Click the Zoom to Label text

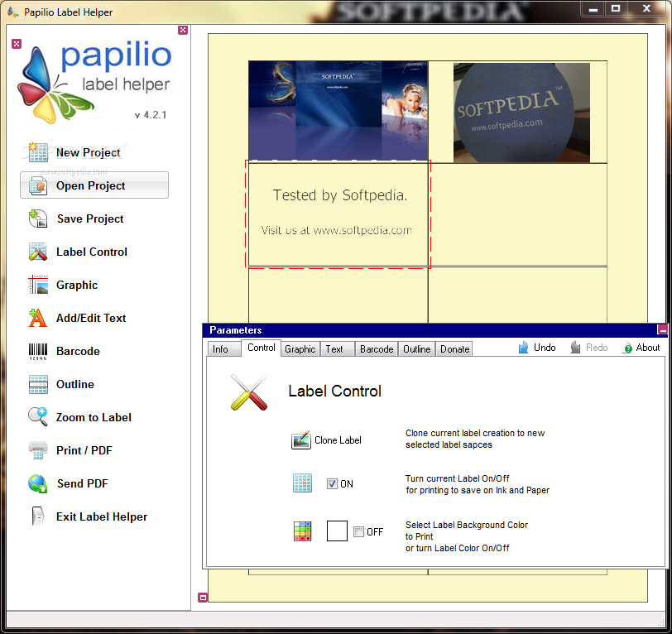point(94,417)
